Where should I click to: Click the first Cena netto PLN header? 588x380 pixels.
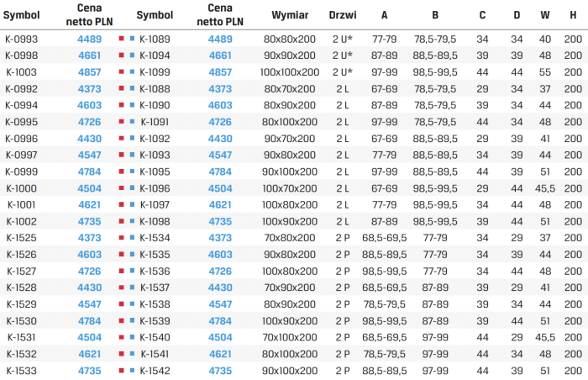pyautogui.click(x=89, y=14)
